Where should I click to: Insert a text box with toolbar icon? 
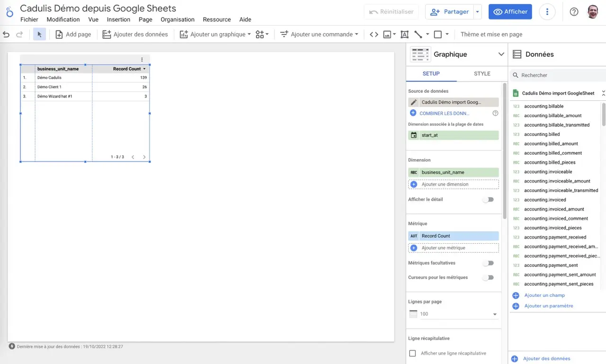tap(404, 34)
